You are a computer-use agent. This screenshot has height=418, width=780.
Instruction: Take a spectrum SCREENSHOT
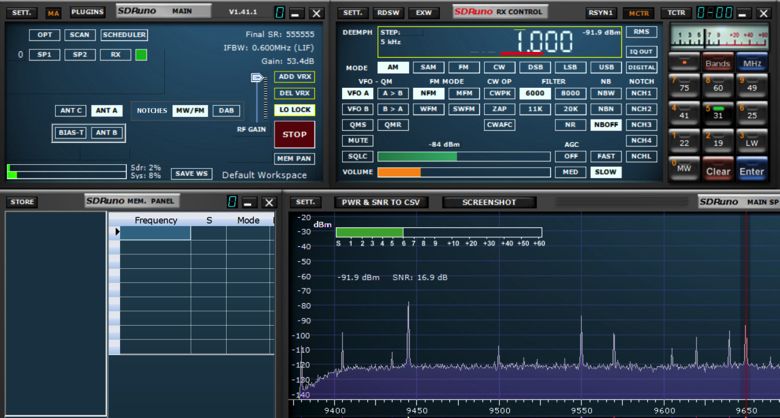coord(489,203)
